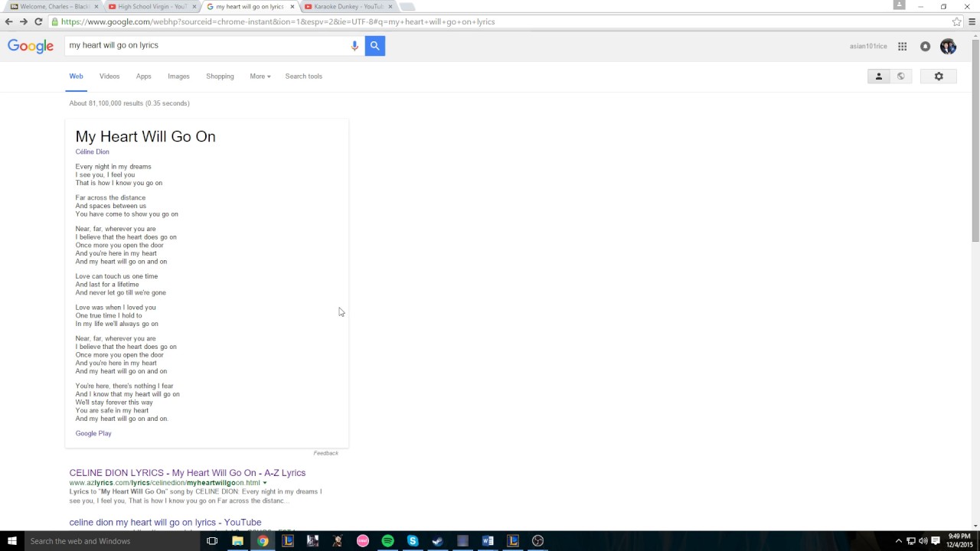Open celine dion YouTube lyrics result
The image size is (980, 551).
click(165, 523)
